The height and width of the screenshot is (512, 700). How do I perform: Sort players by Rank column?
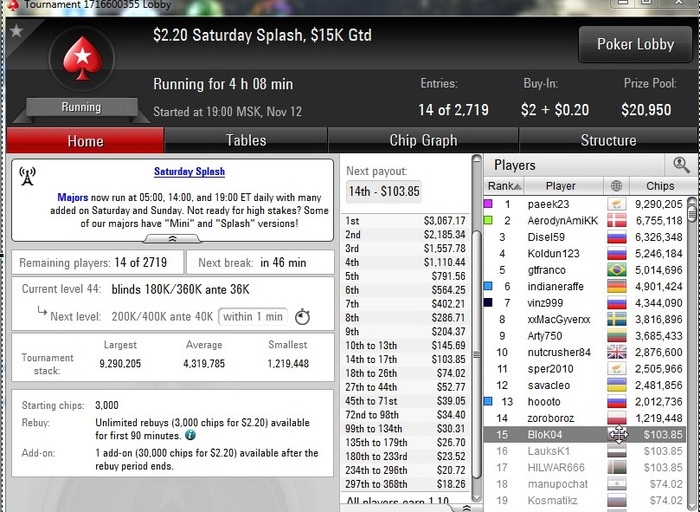click(504, 186)
